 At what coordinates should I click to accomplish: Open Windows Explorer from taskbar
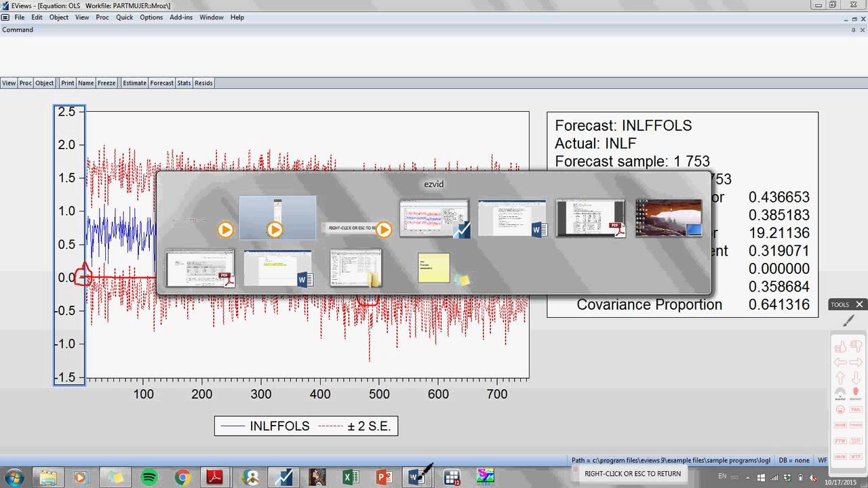(x=48, y=477)
